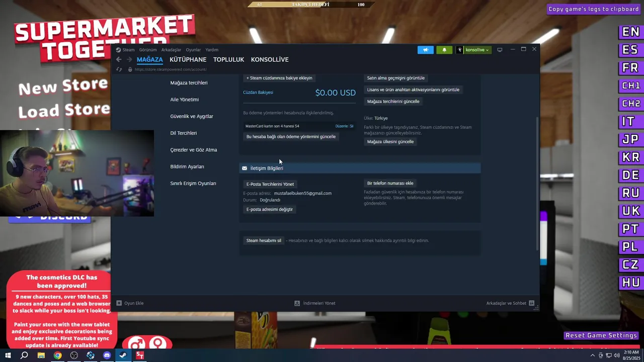Click E-posta adresimi değiştir button
This screenshot has height=362, width=644.
coord(269,209)
